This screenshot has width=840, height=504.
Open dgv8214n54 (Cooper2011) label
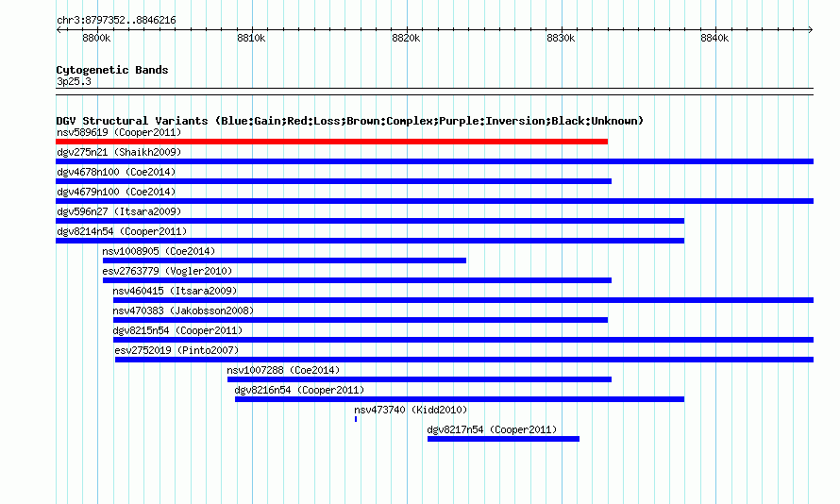[x=122, y=231]
